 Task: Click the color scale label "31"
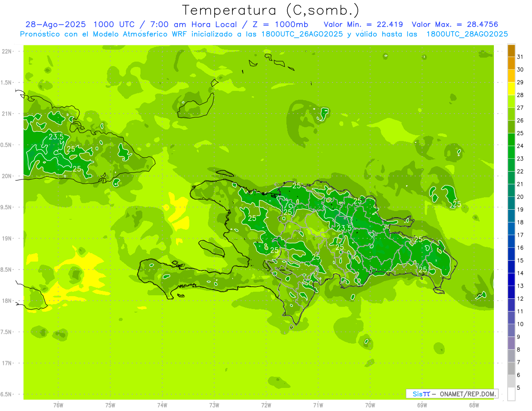tap(520, 56)
